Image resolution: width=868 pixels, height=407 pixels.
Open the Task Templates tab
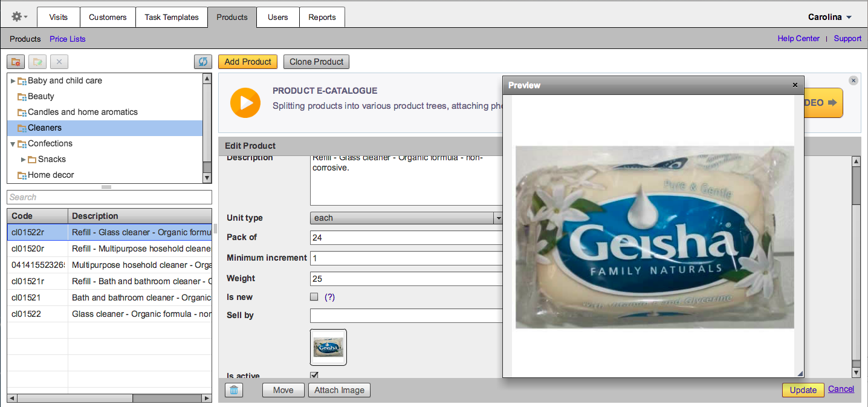coord(172,17)
